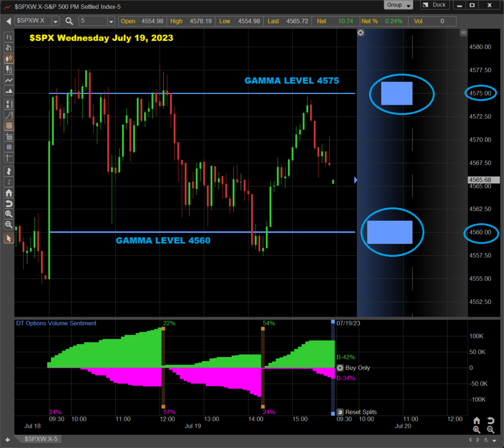Screen dimensions: 504x448
Task: Select the arrow pointer cursor tool
Action: [x=8, y=239]
